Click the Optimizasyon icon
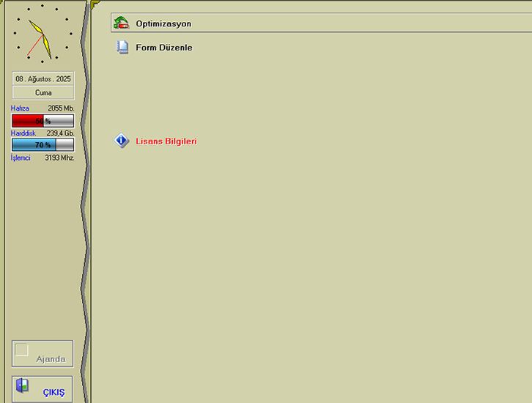Screen dimensions: 532x403 pos(122,23)
